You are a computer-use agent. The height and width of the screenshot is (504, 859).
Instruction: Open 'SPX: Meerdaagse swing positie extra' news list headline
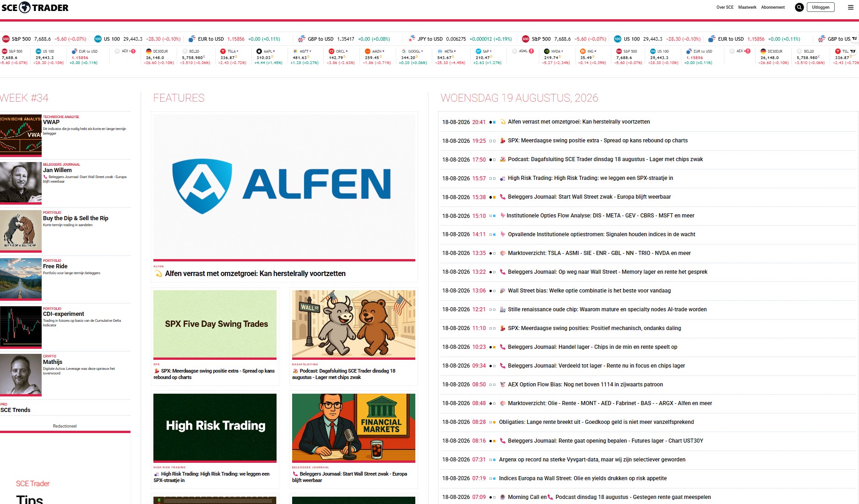point(598,141)
